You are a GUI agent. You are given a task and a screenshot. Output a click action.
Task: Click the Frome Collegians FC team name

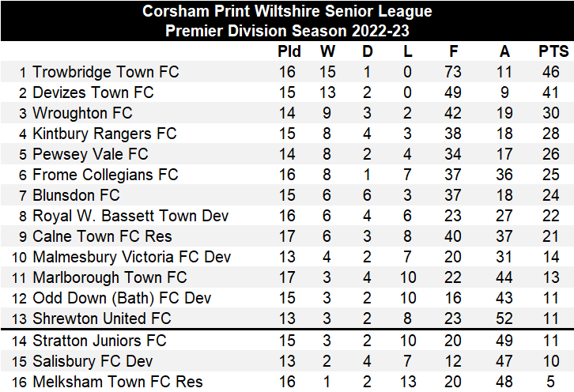(104, 175)
